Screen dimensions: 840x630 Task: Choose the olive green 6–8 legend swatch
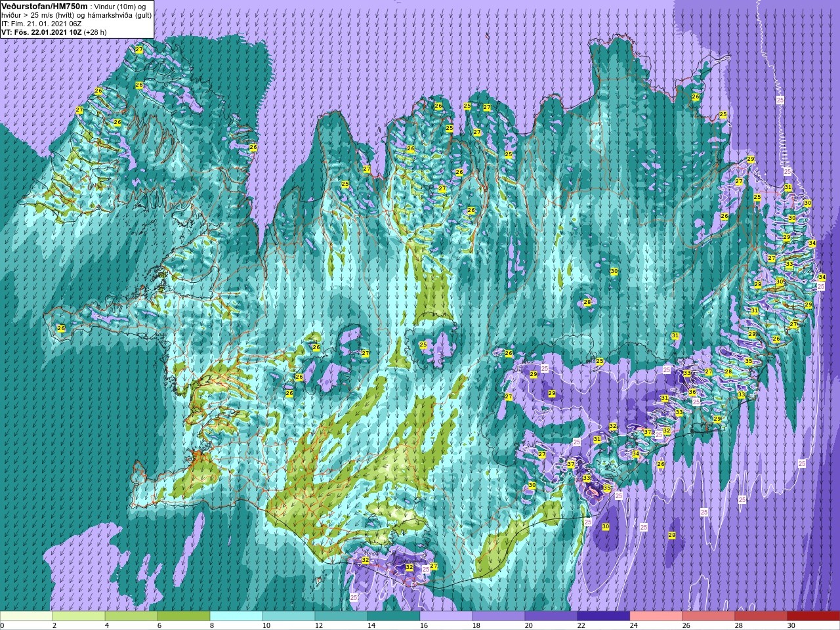click(x=184, y=616)
